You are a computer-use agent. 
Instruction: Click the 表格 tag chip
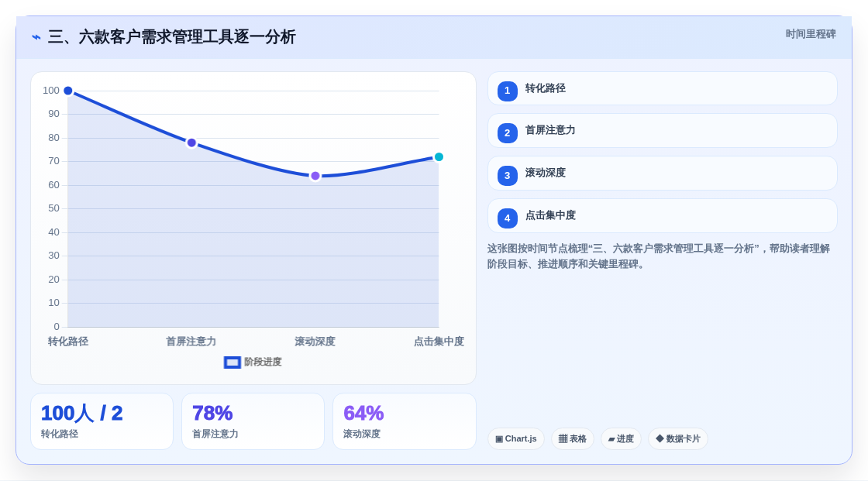pyautogui.click(x=573, y=439)
